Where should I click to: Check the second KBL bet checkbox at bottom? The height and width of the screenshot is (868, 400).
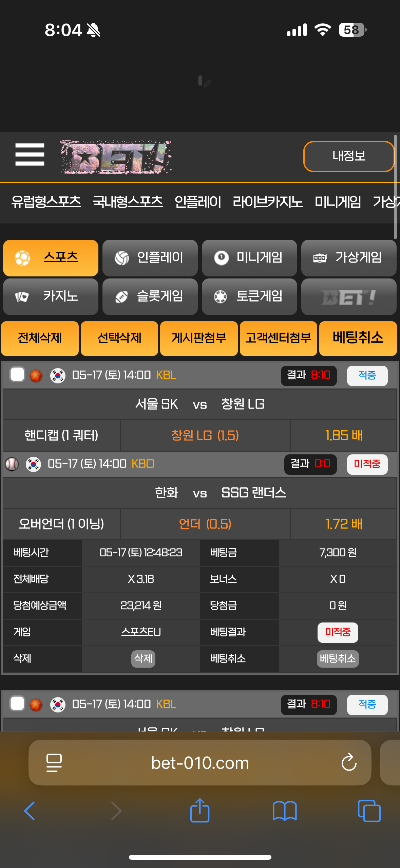pyautogui.click(x=17, y=704)
